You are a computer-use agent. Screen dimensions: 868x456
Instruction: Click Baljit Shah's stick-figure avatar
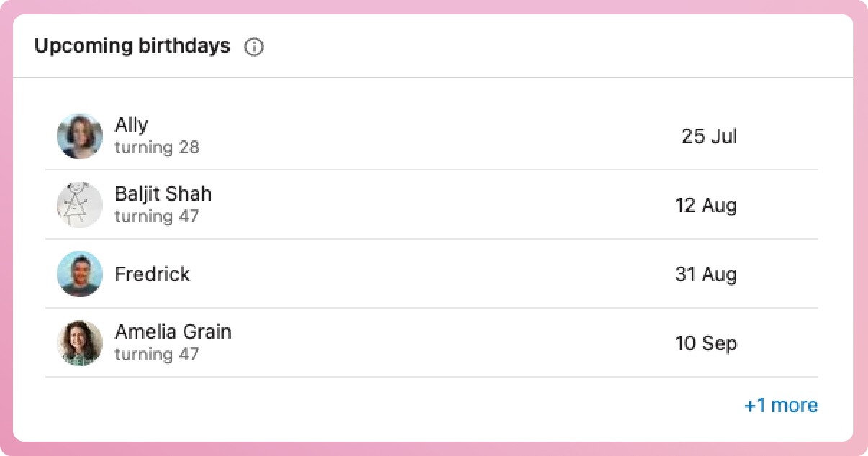[80, 205]
